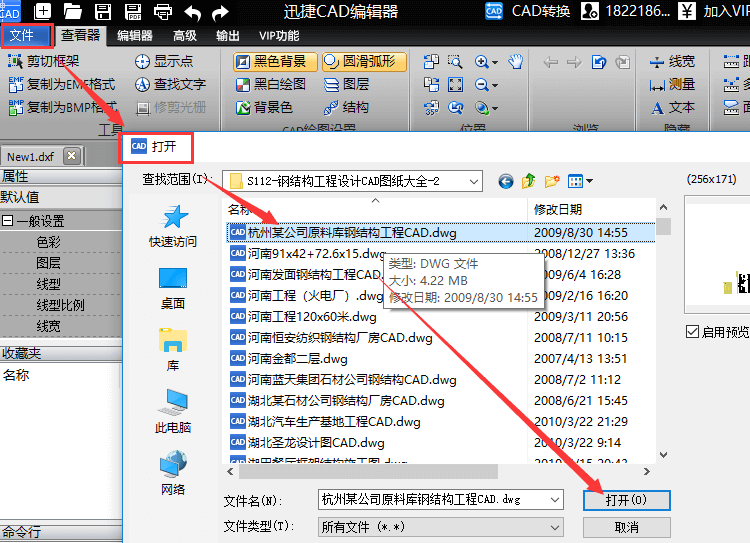Image resolution: width=750 pixels, height=543 pixels.
Task: Toggle 圆滑弧形 setting
Action: pyautogui.click(x=364, y=62)
